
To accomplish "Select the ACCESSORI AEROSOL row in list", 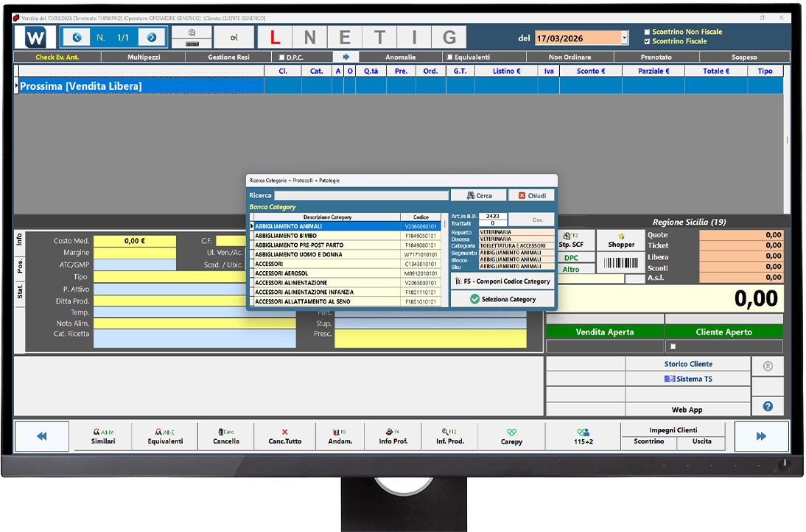I will 328,273.
